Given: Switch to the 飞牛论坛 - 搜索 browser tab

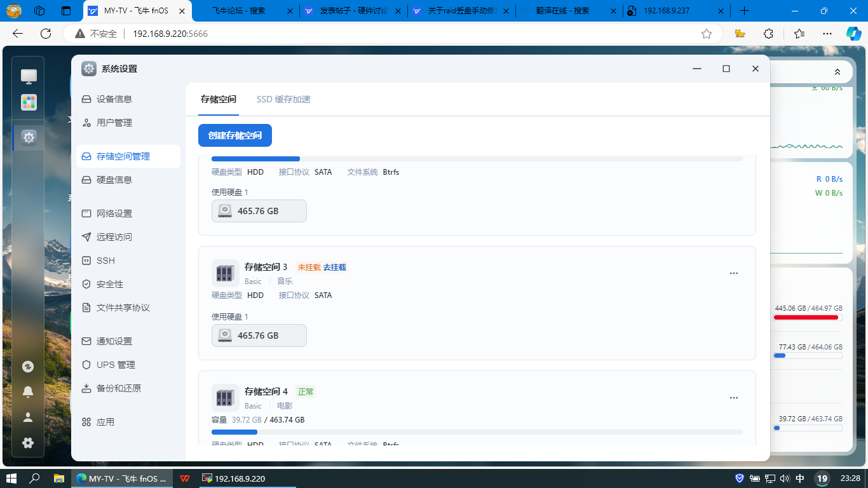Looking at the screenshot, I should [245, 11].
